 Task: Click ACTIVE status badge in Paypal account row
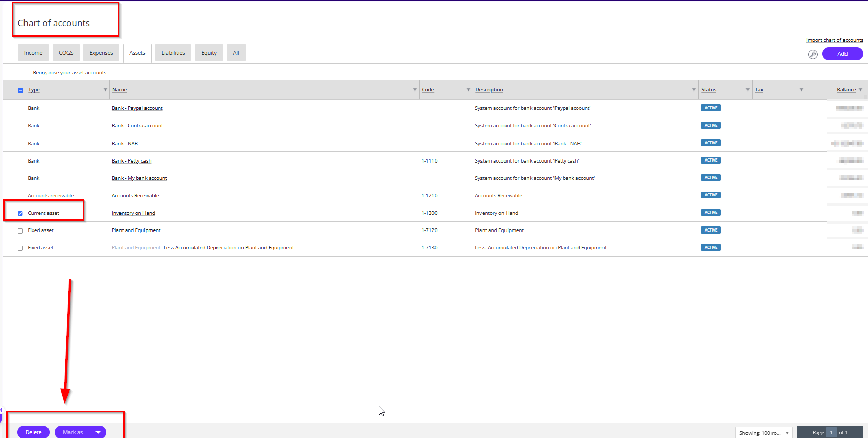coord(711,108)
